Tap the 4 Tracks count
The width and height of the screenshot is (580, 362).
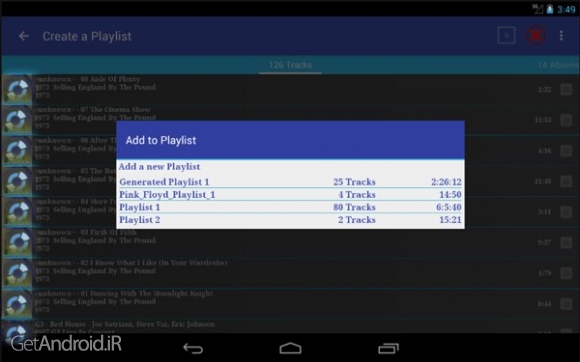click(x=357, y=194)
